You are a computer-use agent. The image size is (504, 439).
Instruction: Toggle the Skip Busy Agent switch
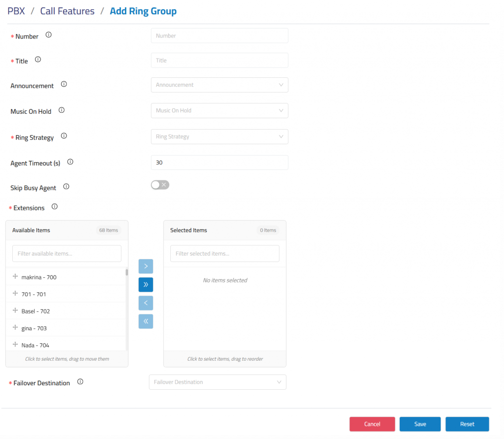pyautogui.click(x=160, y=185)
